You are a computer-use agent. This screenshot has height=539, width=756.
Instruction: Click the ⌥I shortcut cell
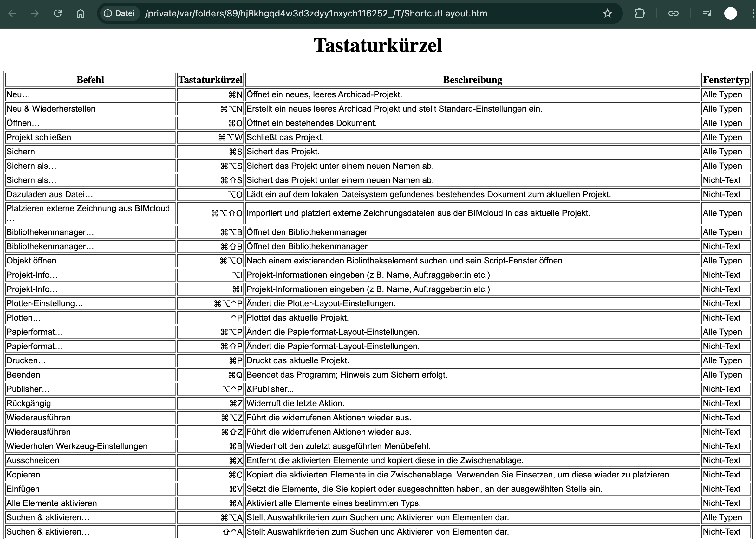211,275
